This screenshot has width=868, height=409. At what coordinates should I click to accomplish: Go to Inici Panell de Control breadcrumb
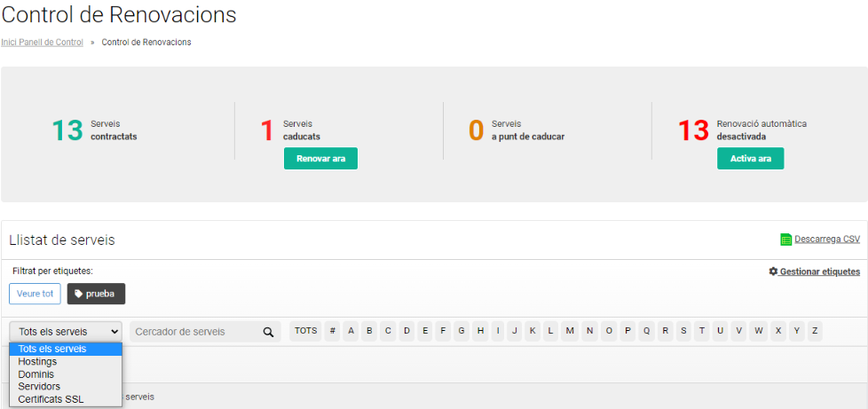(42, 42)
